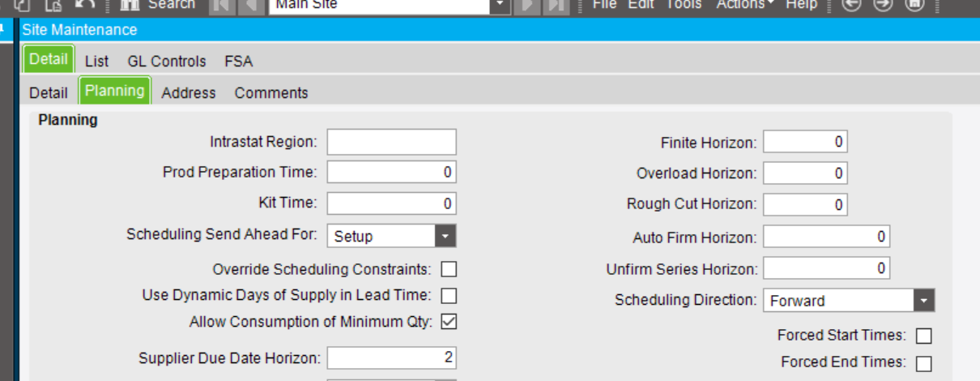Viewport: 980px width, 381px height.
Task: Go to the last record arrow
Action: click(556, 4)
